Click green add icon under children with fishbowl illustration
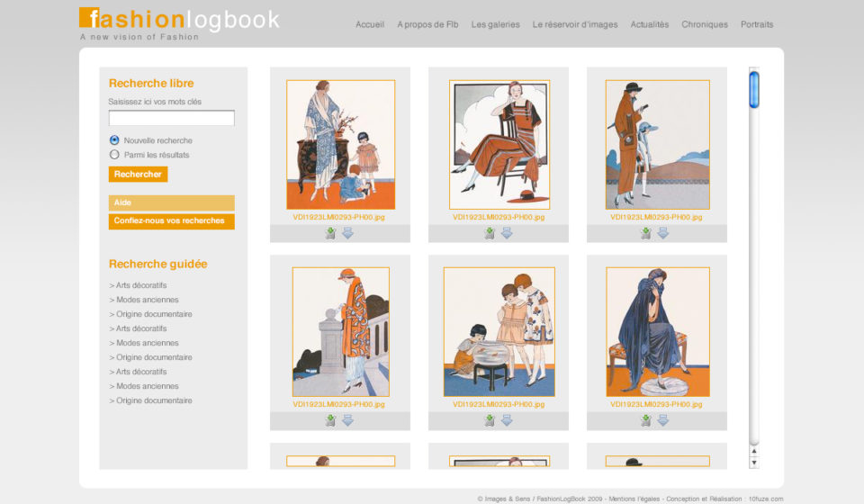 (x=490, y=421)
